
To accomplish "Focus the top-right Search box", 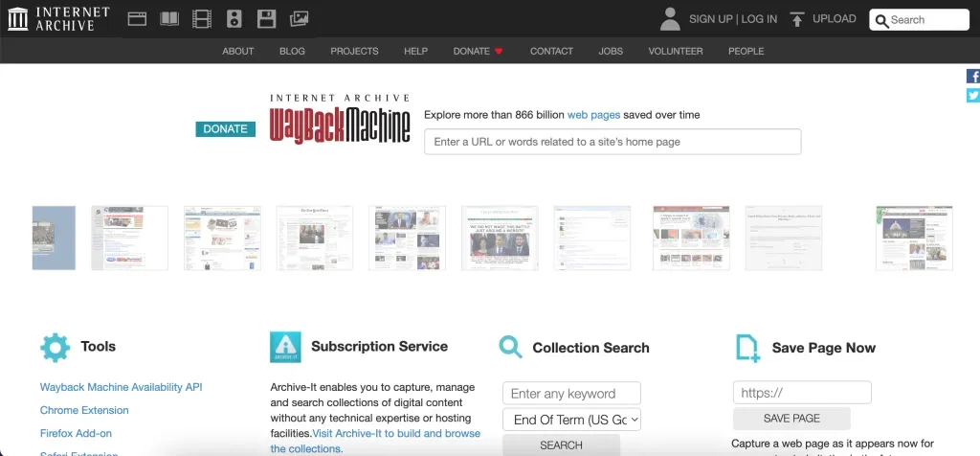I will coord(920,20).
